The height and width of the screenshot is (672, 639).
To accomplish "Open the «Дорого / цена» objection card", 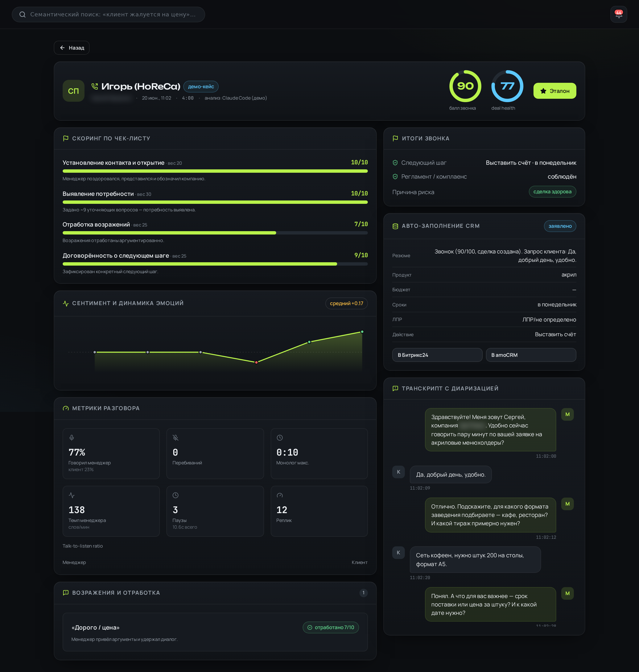I will click(x=215, y=632).
